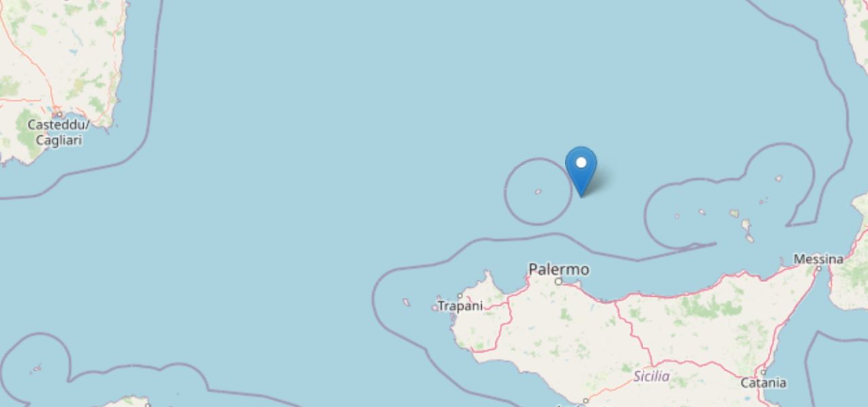Click Vulcano, the southernmost Aeolian island
Viewport: 868px width, 407px height.
(x=749, y=238)
